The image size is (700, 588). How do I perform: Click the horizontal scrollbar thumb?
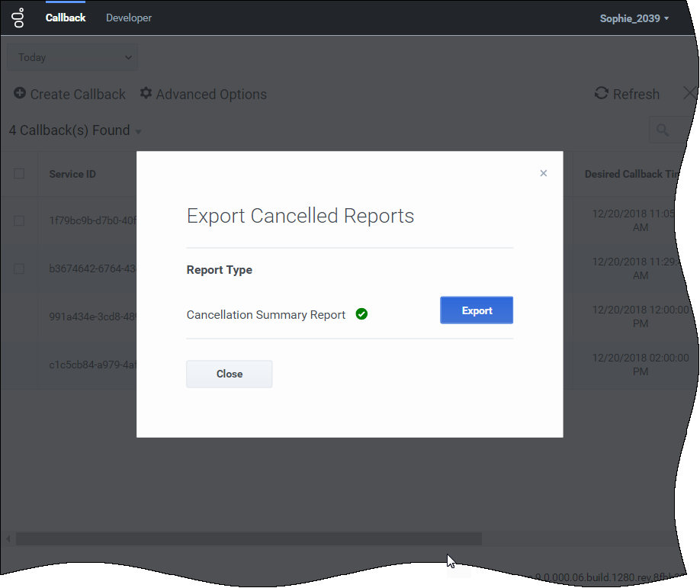(x=249, y=539)
